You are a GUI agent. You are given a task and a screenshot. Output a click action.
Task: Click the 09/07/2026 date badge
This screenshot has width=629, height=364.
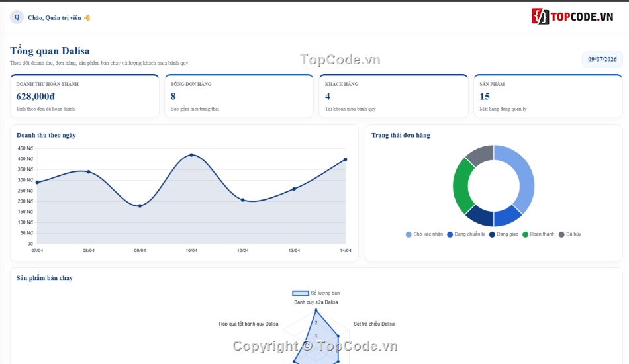tap(602, 59)
